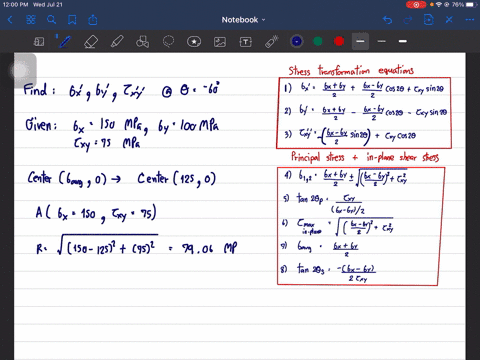
Task: Select the Laser pointer tool
Action: (x=272, y=42)
